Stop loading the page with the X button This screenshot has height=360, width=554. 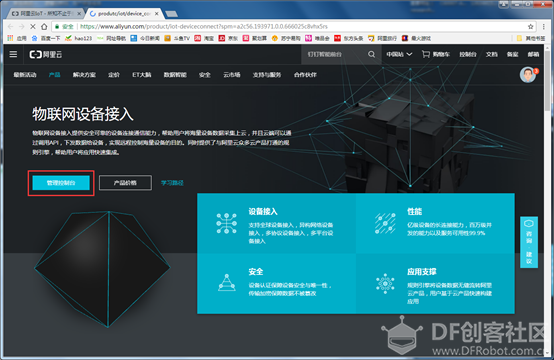33,26
